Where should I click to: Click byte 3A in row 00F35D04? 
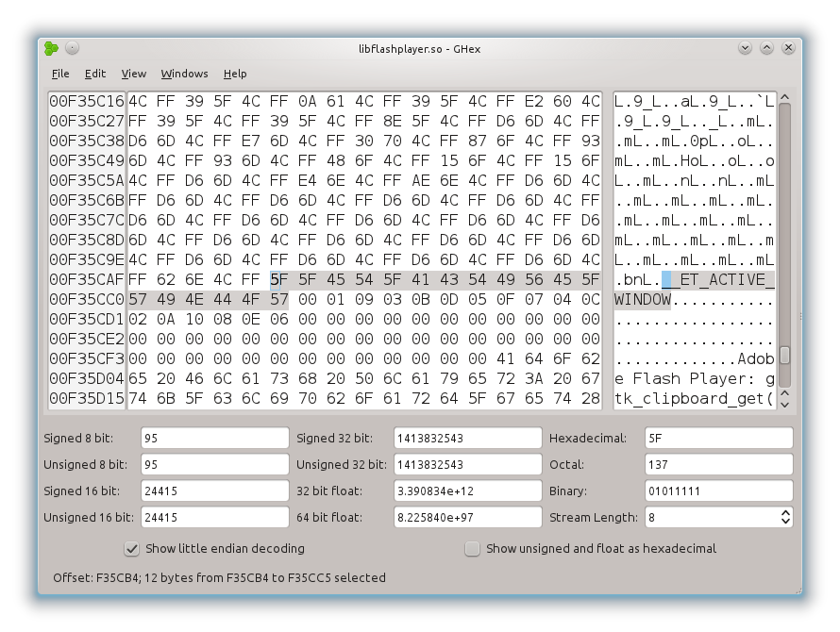[x=533, y=378]
